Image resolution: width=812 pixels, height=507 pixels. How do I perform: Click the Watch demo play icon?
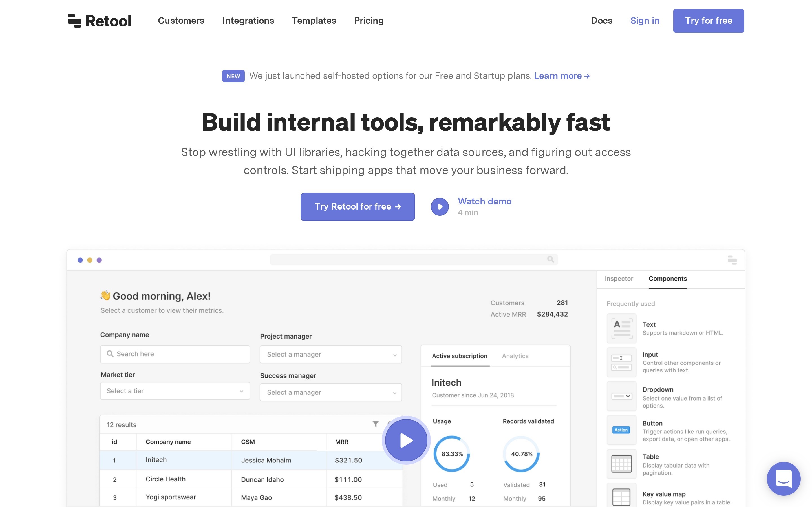click(440, 206)
